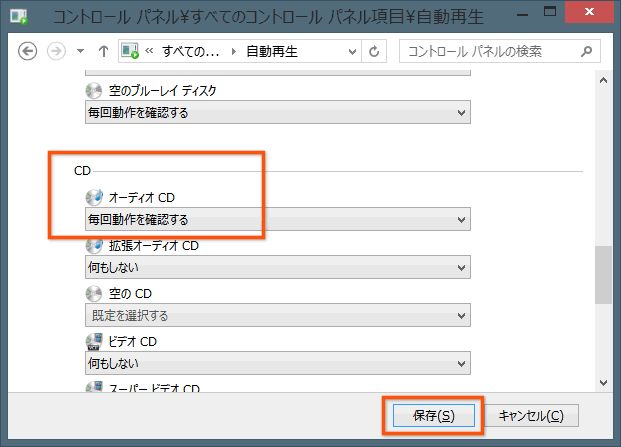Go up one folder level

[x=103, y=51]
